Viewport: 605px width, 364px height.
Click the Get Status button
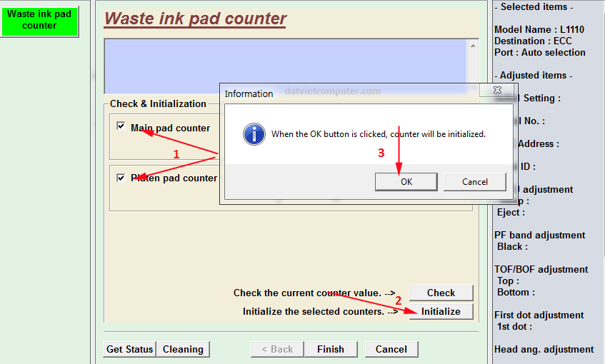[129, 349]
